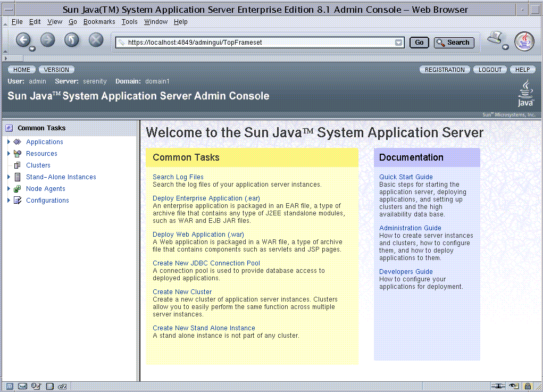Click the browser Forward arrow button

coord(48,40)
